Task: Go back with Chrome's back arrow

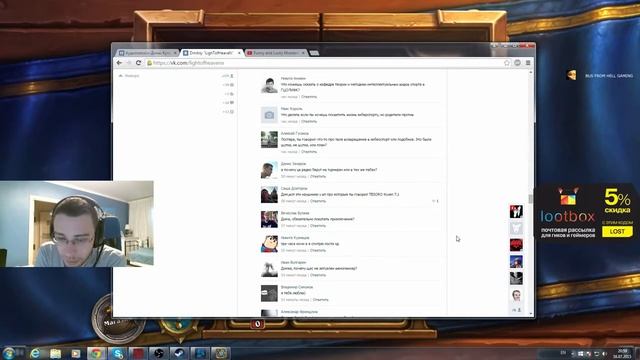Action: coord(119,63)
